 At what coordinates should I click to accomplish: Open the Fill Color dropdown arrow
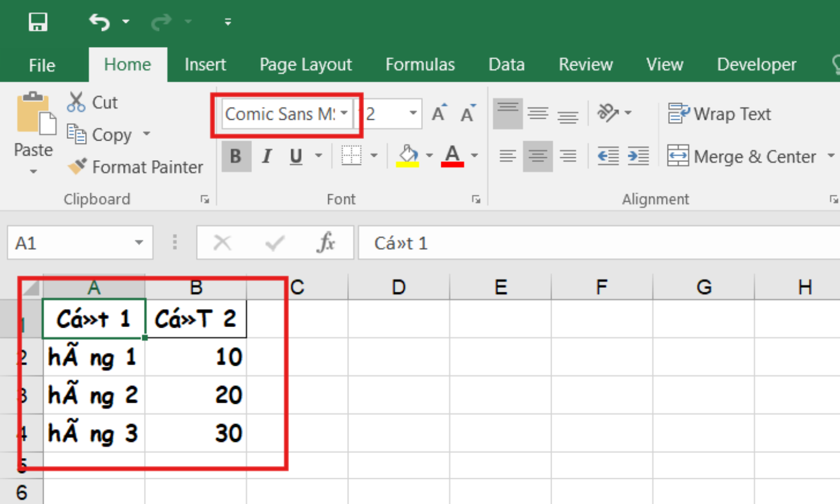(429, 156)
